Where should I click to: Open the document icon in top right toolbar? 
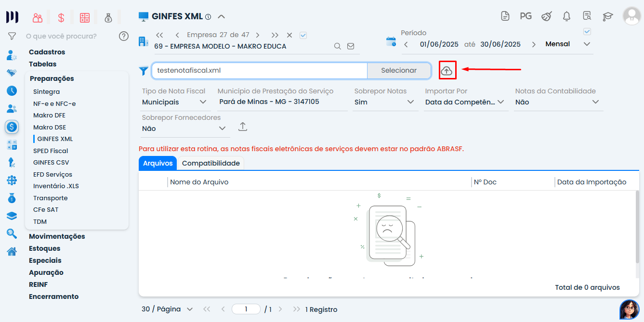coord(505,16)
